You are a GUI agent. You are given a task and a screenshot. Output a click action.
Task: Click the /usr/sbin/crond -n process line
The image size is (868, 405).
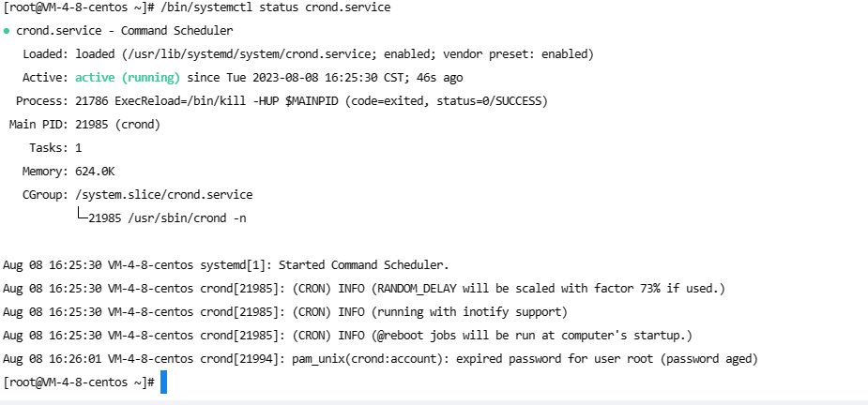[167, 218]
